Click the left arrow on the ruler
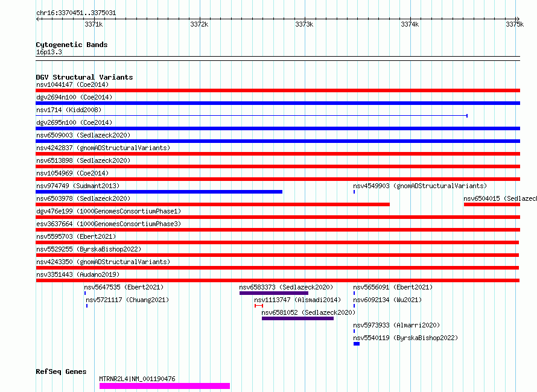The image size is (537, 392). click(37, 19)
